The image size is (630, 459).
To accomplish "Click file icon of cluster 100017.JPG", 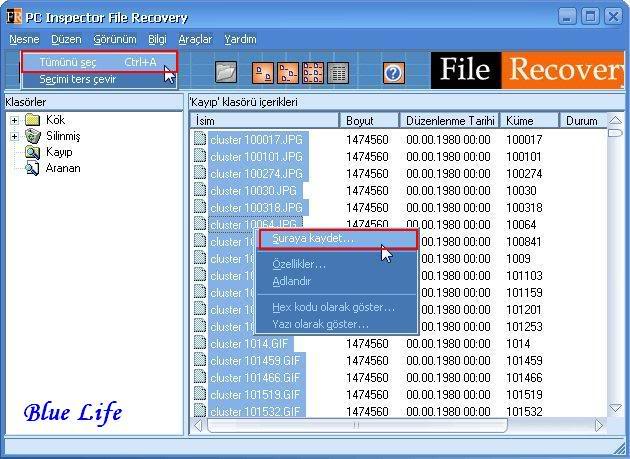I will tap(200, 139).
